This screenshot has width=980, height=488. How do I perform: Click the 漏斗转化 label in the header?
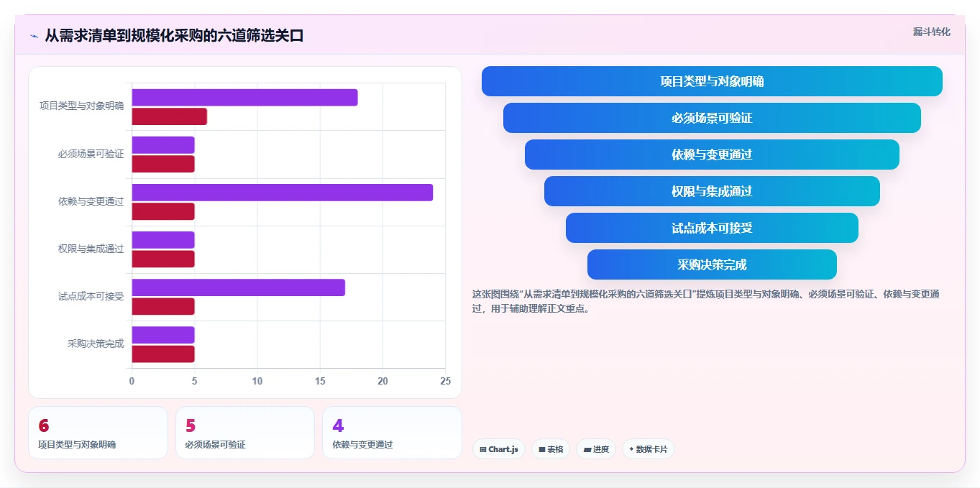pos(931,32)
